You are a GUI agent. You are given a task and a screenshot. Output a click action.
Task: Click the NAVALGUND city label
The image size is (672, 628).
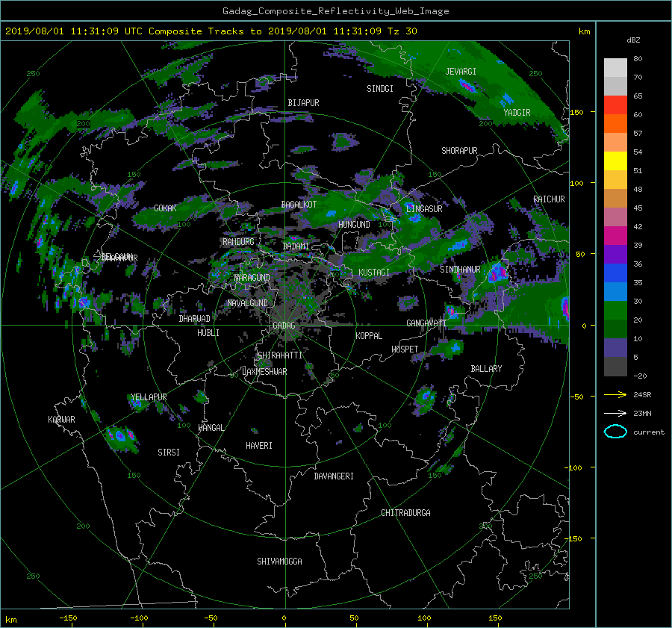tap(247, 303)
